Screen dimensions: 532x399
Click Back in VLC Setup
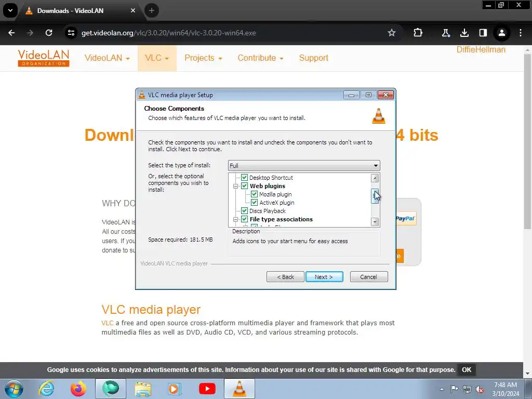pos(285,277)
